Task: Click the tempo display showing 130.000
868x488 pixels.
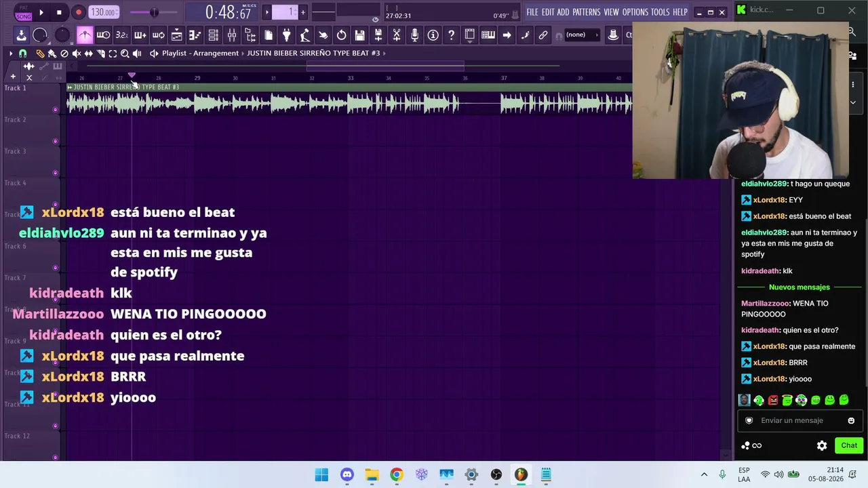Action: click(x=104, y=12)
